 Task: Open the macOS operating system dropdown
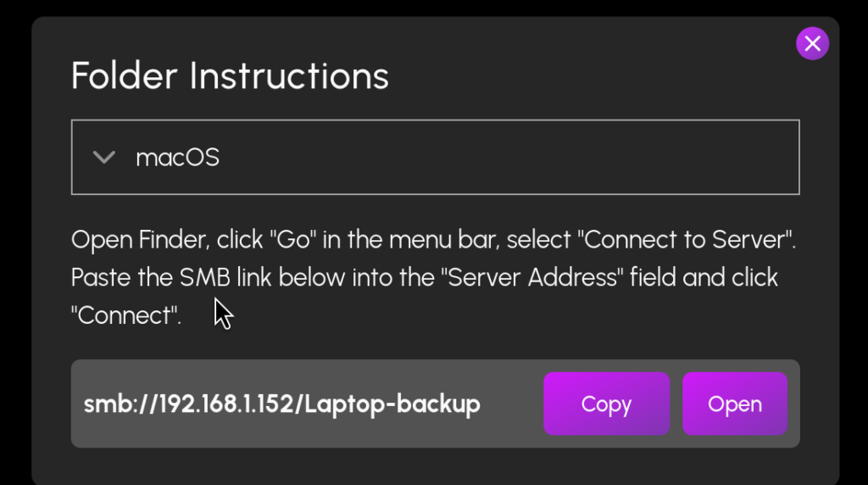coord(435,157)
